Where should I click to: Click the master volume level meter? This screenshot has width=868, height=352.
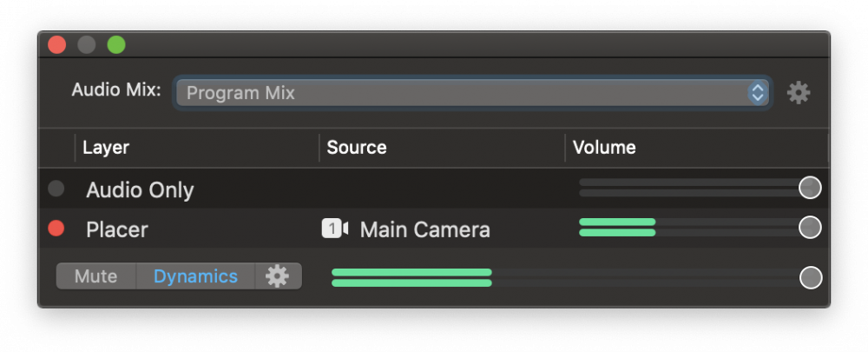pyautogui.click(x=565, y=278)
